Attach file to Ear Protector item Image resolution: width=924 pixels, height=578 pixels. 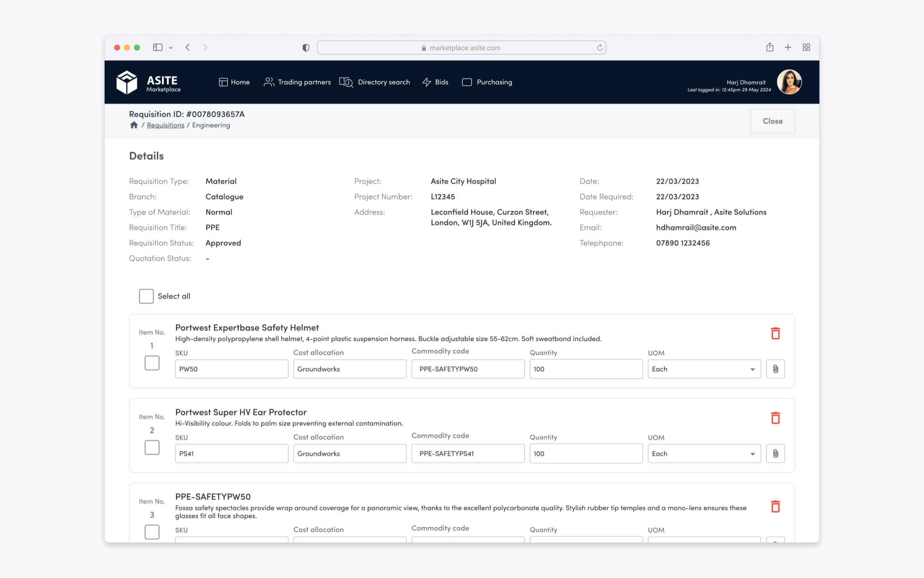tap(775, 453)
